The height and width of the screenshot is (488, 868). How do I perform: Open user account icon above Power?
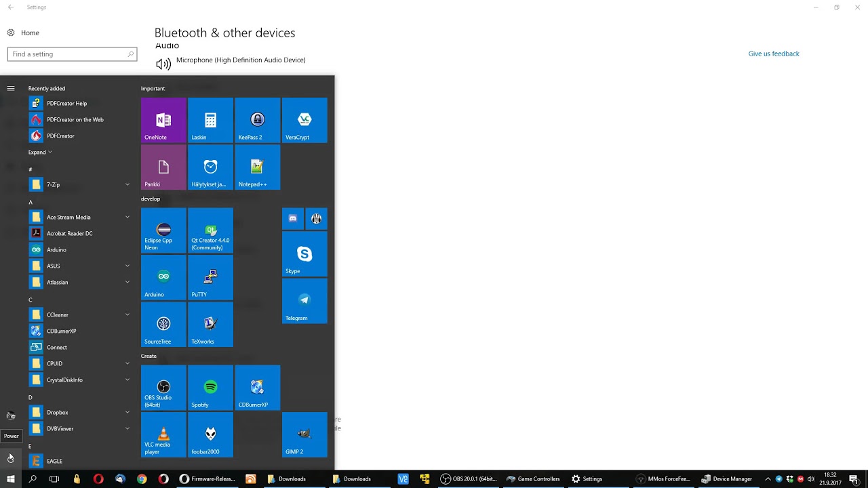[x=11, y=415]
